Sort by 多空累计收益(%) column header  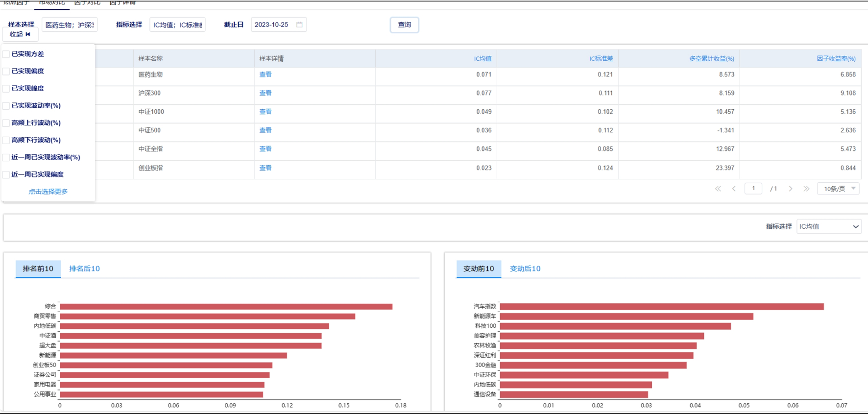click(x=712, y=59)
